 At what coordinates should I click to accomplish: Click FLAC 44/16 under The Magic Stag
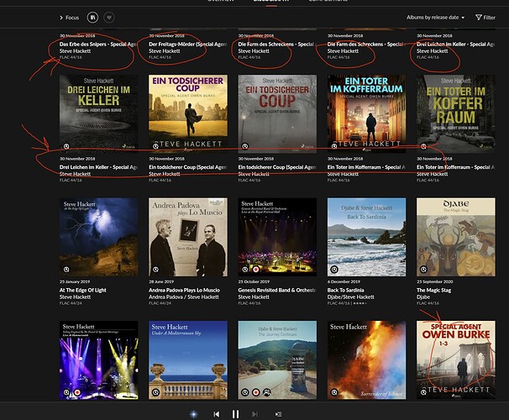428,303
